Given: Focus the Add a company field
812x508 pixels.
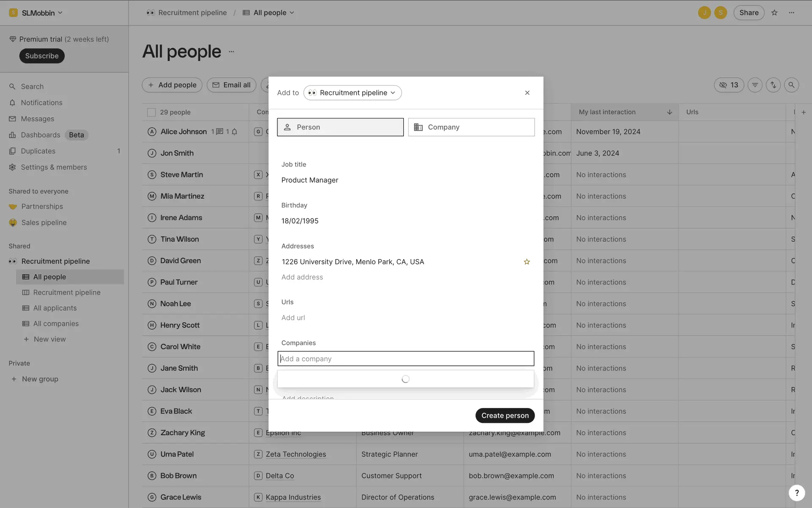Looking at the screenshot, I should pos(406,359).
